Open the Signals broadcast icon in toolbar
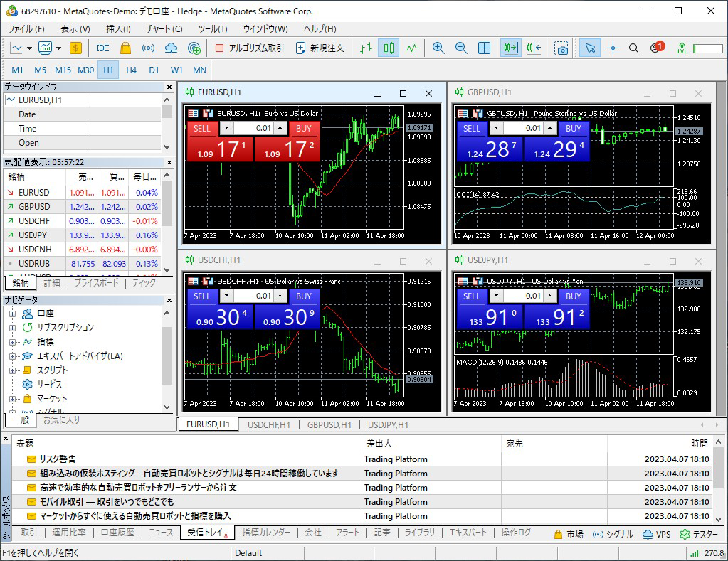 [148, 48]
